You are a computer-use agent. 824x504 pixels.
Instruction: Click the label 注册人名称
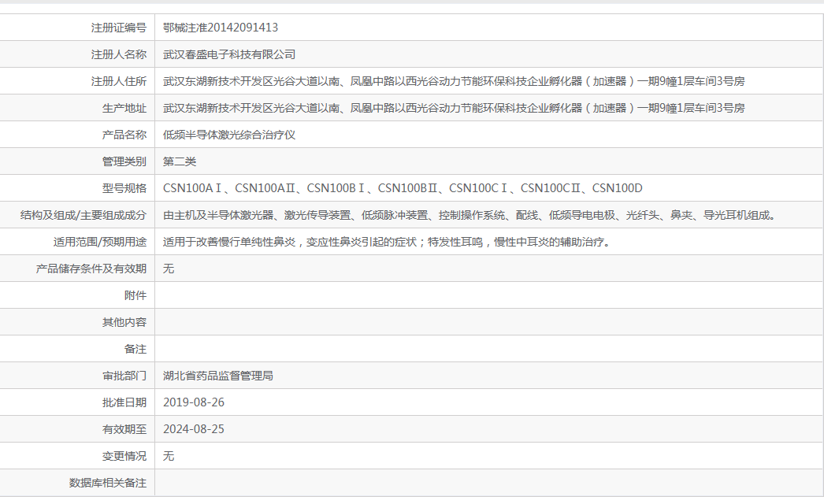pos(119,54)
